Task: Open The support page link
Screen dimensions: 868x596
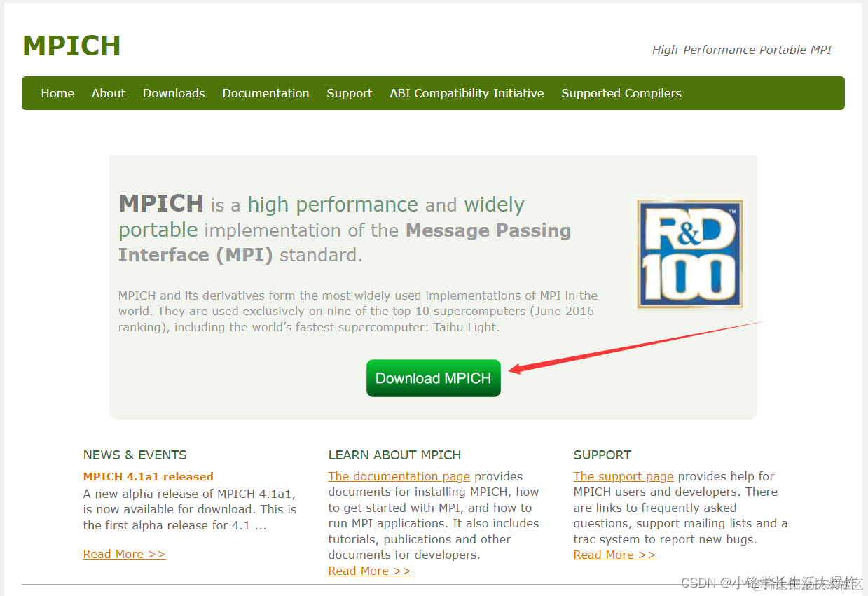Action: tap(624, 476)
